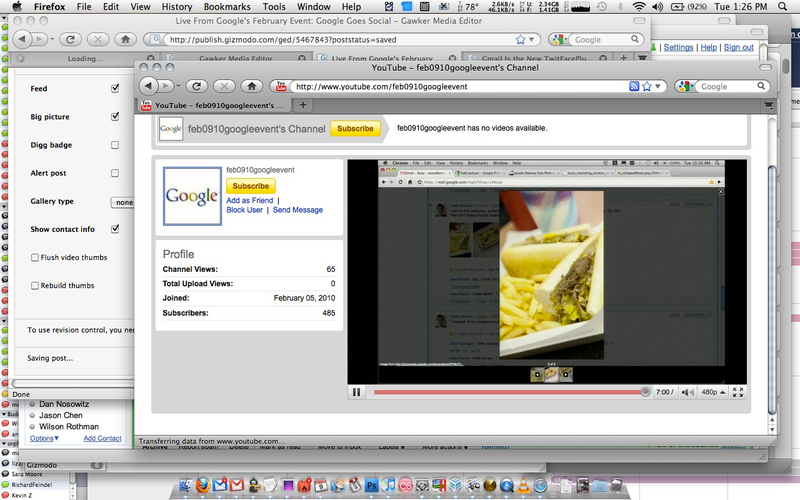The width and height of the screenshot is (800, 500).
Task: Click the Block User link
Action: (x=244, y=210)
